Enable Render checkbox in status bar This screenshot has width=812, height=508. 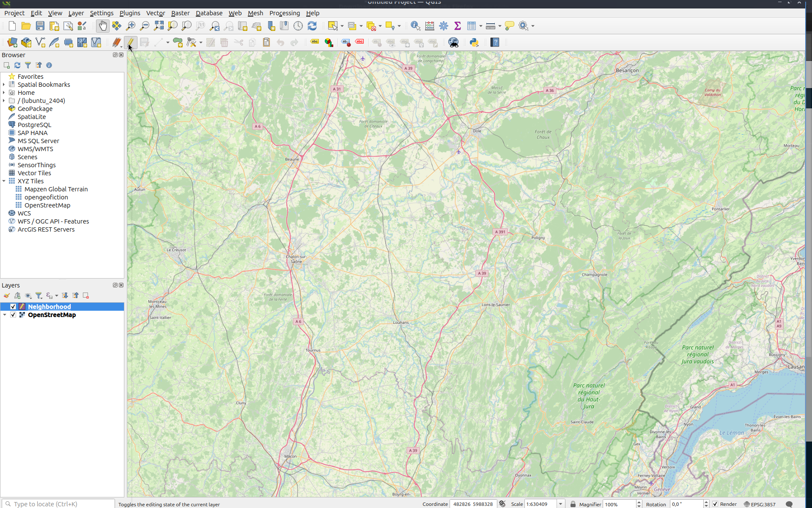714,504
